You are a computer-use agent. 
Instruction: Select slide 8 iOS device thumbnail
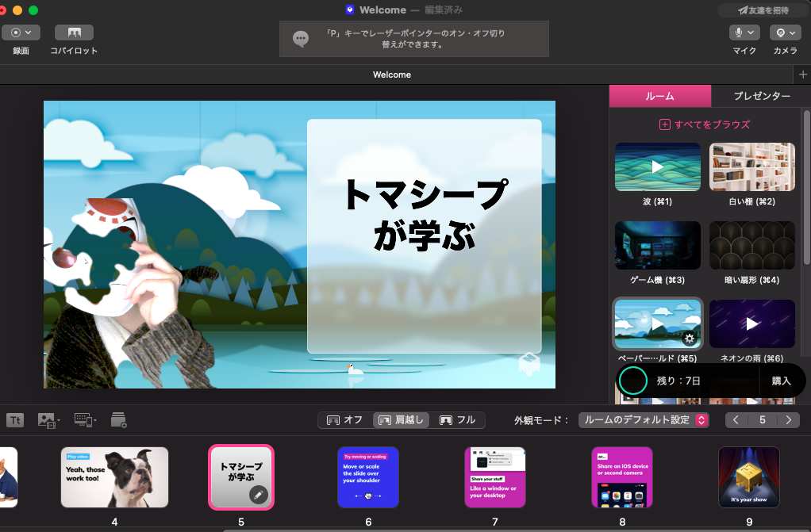[x=622, y=477]
